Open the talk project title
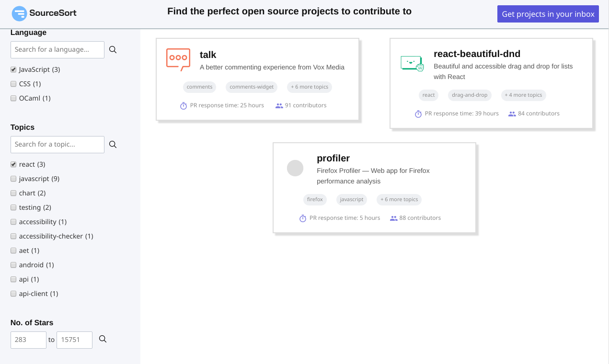Screen dimensions: 609x364 (208, 55)
